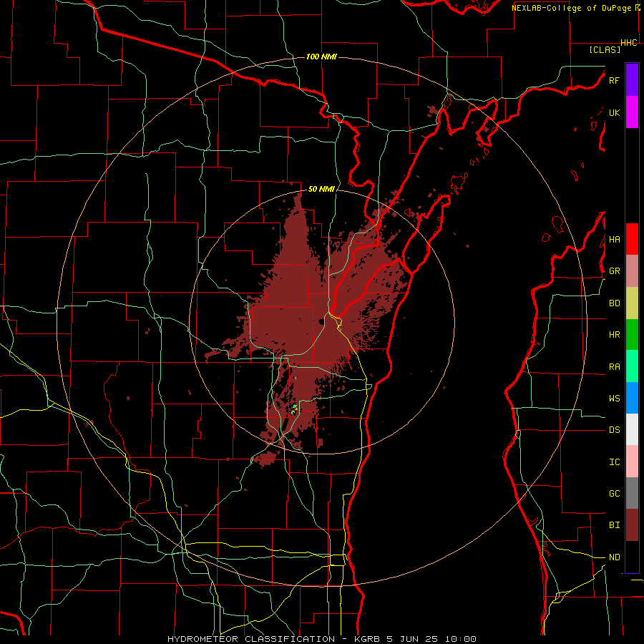
Task: Click the HR legend label
Action: [614, 335]
